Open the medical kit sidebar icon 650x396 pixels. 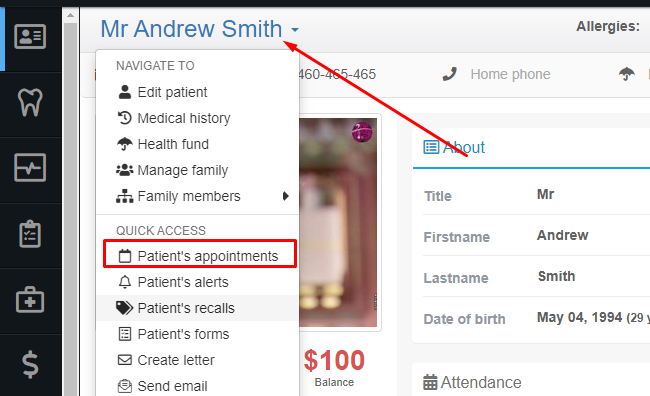click(30, 299)
